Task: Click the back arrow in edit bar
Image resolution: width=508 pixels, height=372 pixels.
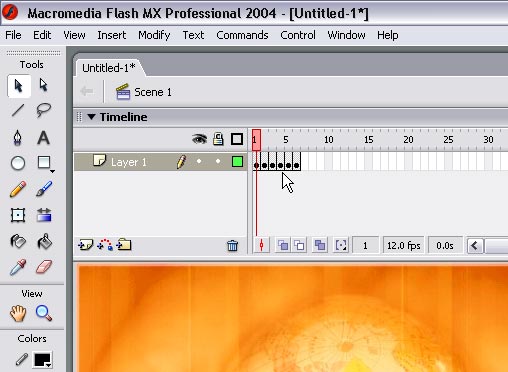Action: 87,91
